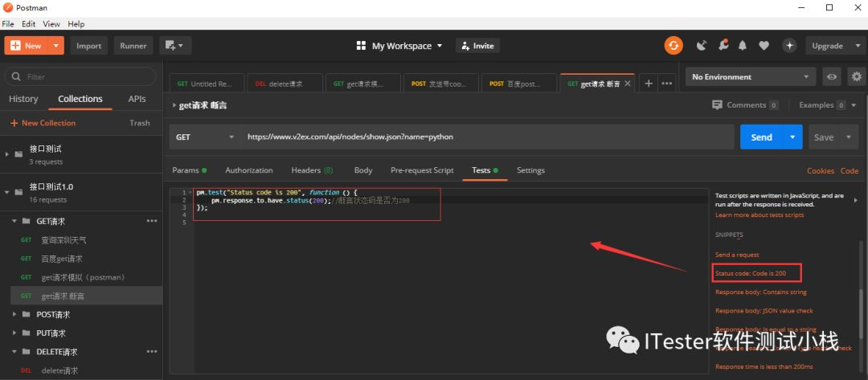Click Trash in collections sidebar
The width and height of the screenshot is (868, 380).
pos(140,123)
